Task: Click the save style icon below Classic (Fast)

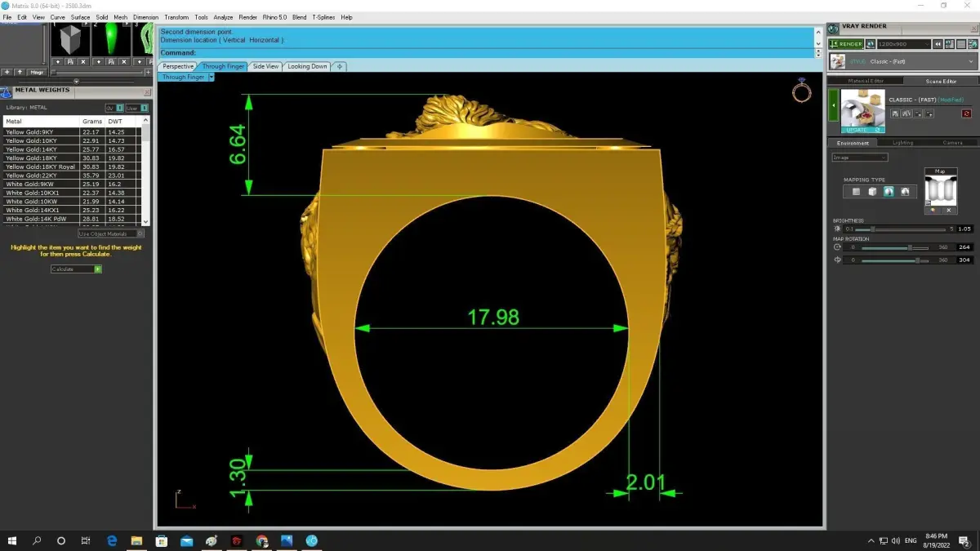Action: 895,113
